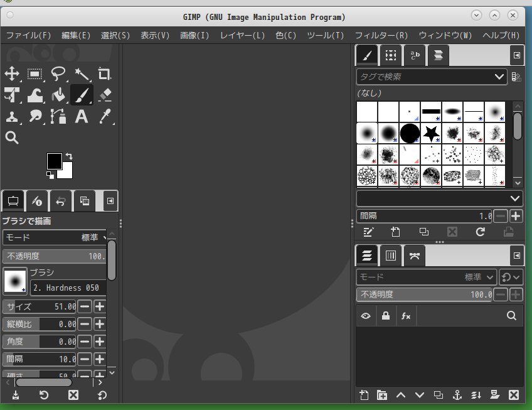Reset colors to default black and white
This screenshot has height=410, width=532.
tap(50, 175)
